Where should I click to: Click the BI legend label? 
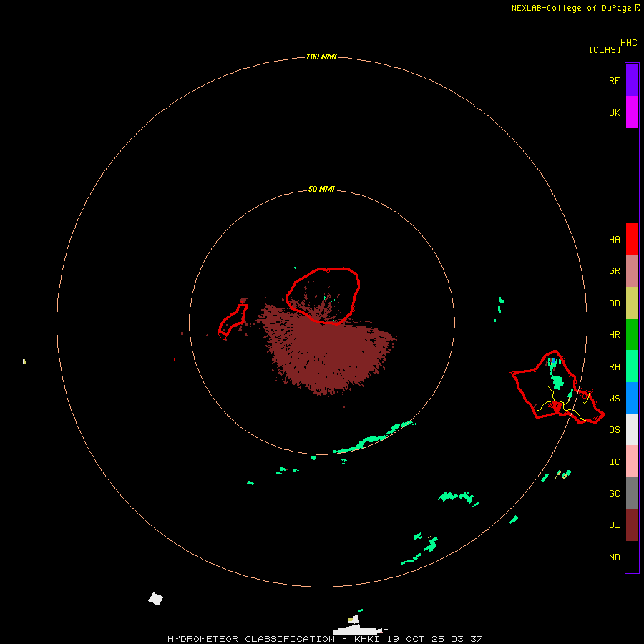pos(614,525)
